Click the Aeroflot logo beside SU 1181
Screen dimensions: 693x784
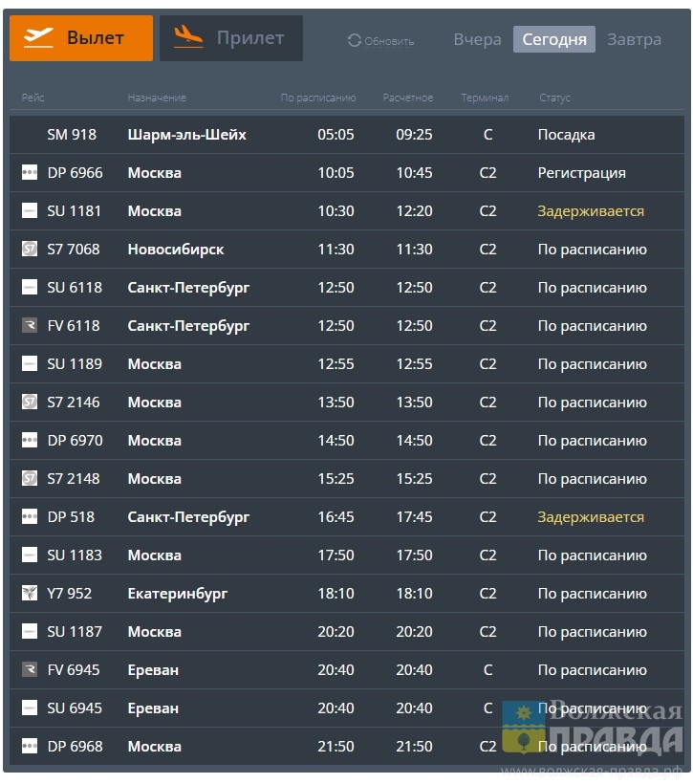(30, 211)
